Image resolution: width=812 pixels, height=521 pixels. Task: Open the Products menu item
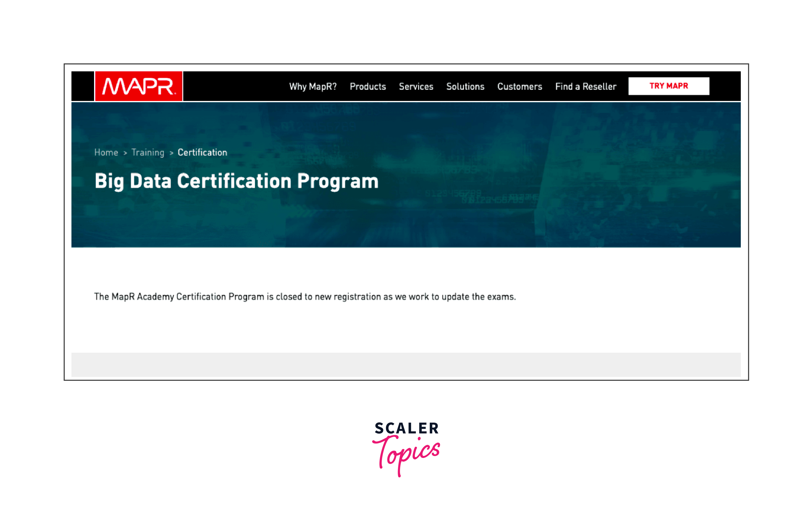(x=368, y=87)
